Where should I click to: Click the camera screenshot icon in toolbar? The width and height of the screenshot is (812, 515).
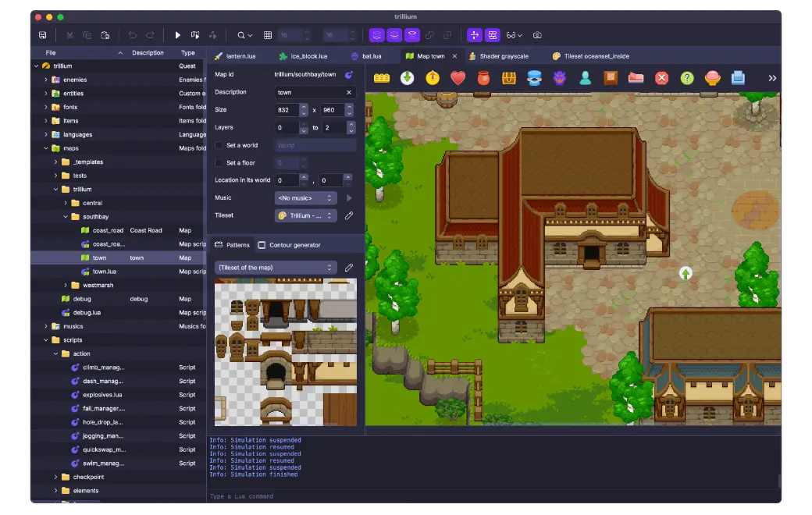click(537, 35)
